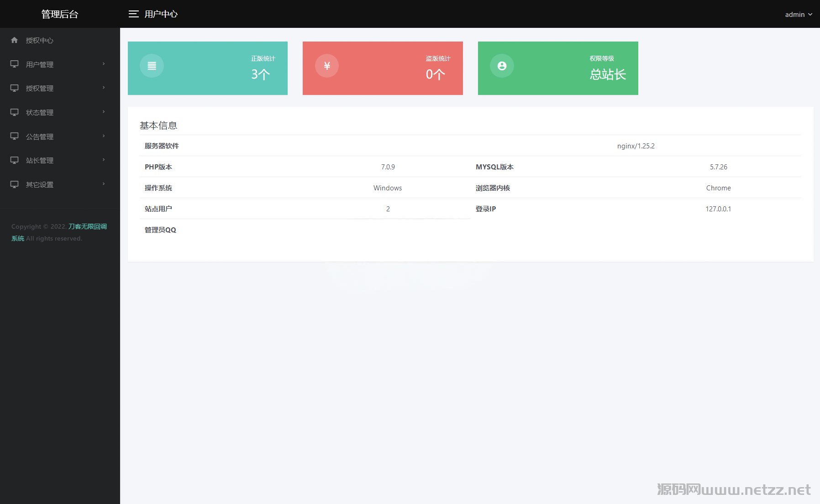Open 授权中心 in the sidebar
The width and height of the screenshot is (820, 504).
point(60,40)
